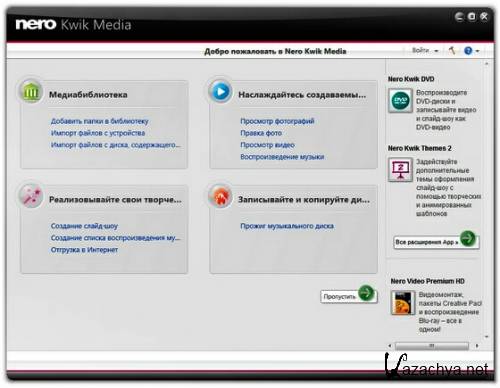Maximize the Nero Kwik Media window
Screen dimensions: 500x388
click(x=472, y=17)
